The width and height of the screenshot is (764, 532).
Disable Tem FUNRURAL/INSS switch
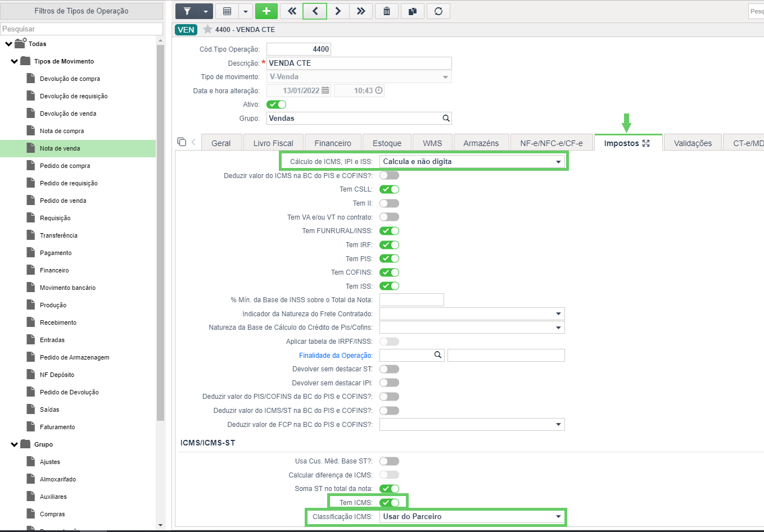pyautogui.click(x=389, y=231)
